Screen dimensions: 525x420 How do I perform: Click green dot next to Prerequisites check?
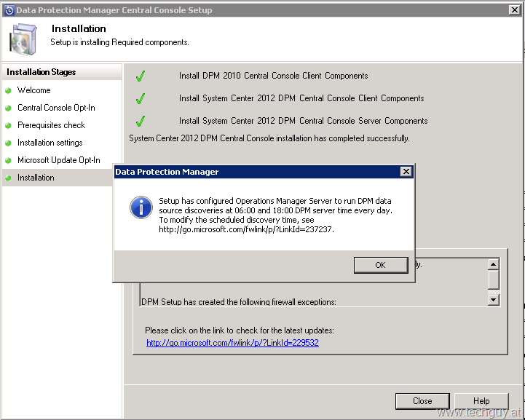(x=8, y=125)
